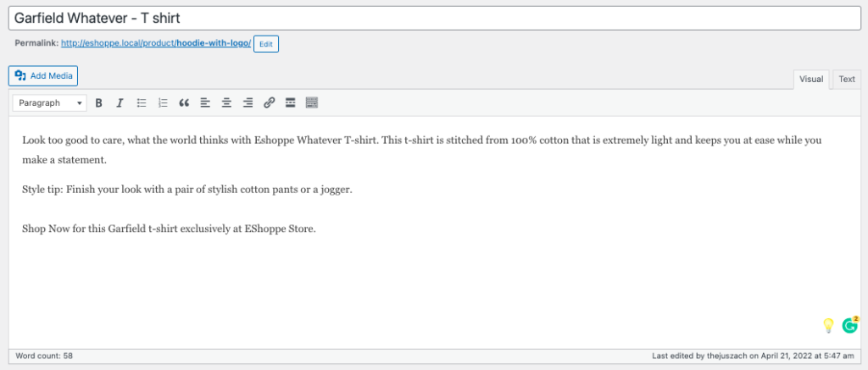Click the yellow lightbulb icon

(x=828, y=326)
